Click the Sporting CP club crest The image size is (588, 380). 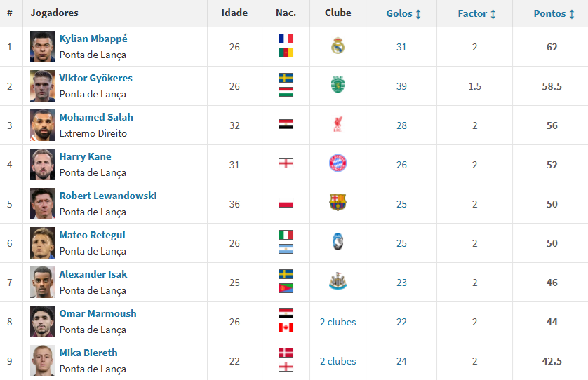tap(338, 86)
